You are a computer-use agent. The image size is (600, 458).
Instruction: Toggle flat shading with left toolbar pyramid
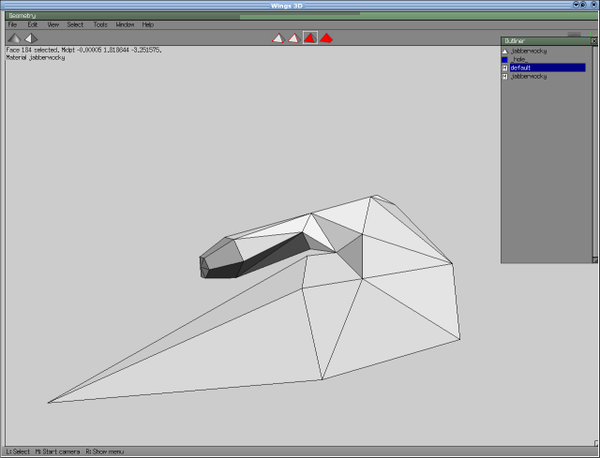tap(14, 38)
